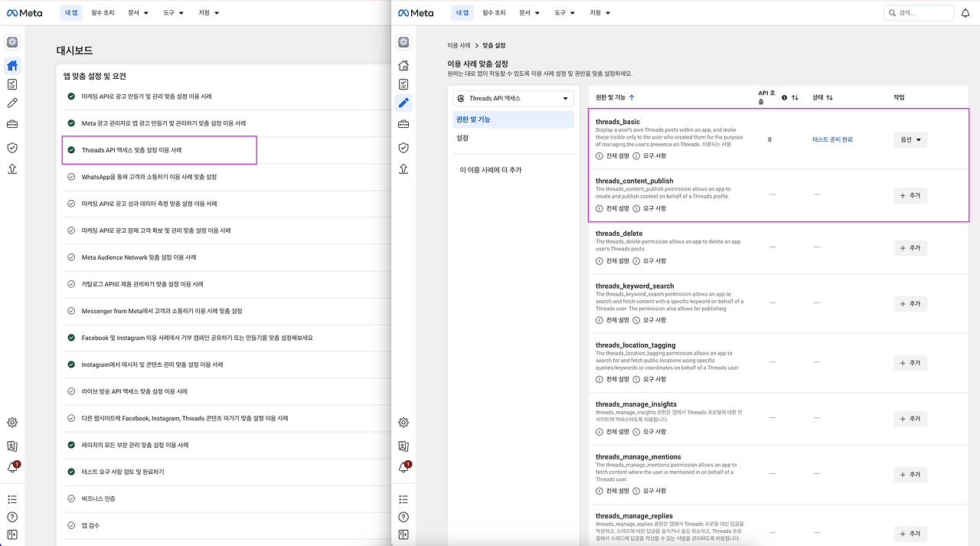The height and width of the screenshot is (546, 980).
Task: Click 추가 button for threads_keyword_search
Action: tap(910, 304)
